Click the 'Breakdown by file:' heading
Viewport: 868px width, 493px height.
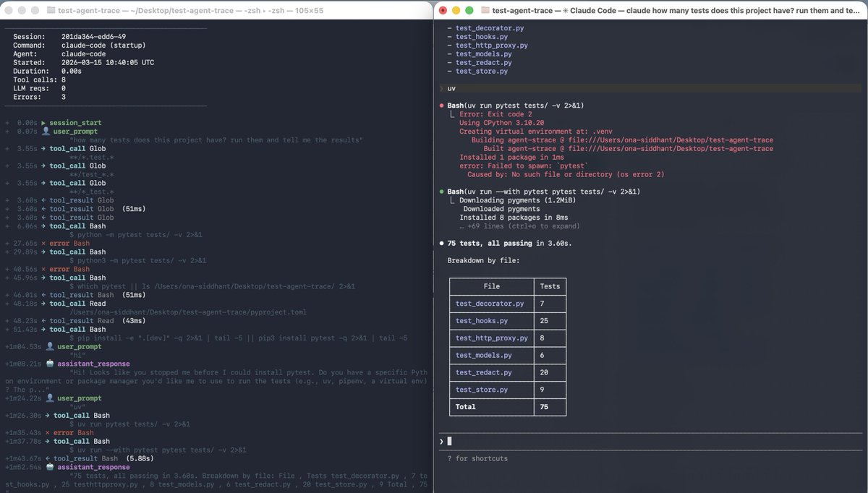click(x=482, y=260)
